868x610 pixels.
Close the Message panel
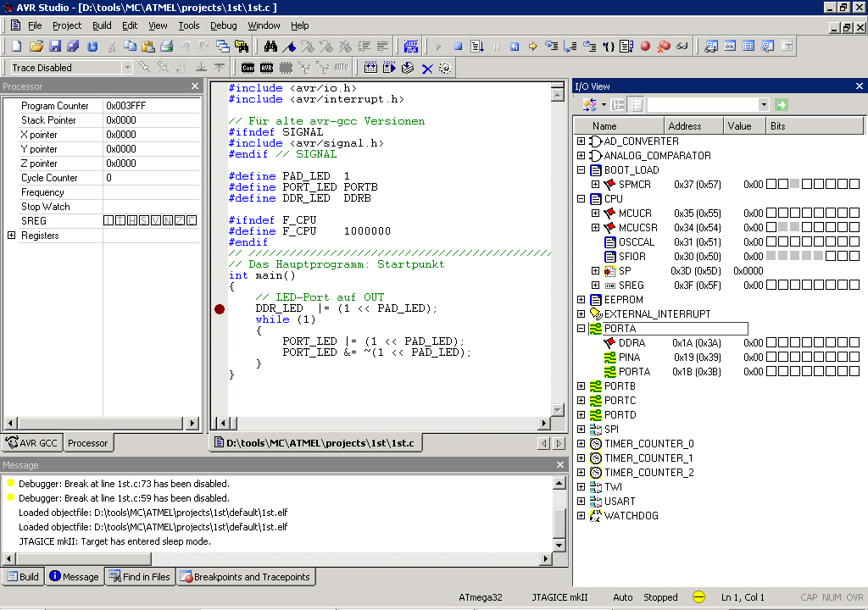coord(560,465)
